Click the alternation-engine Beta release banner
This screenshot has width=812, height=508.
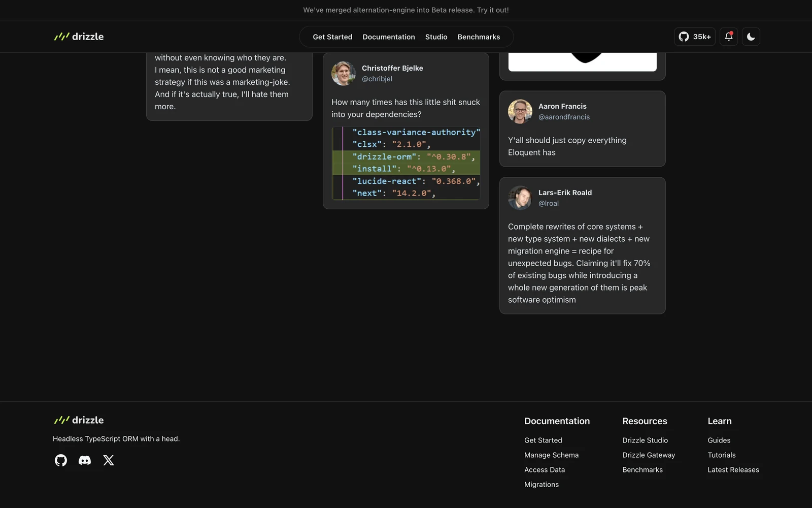click(406, 10)
